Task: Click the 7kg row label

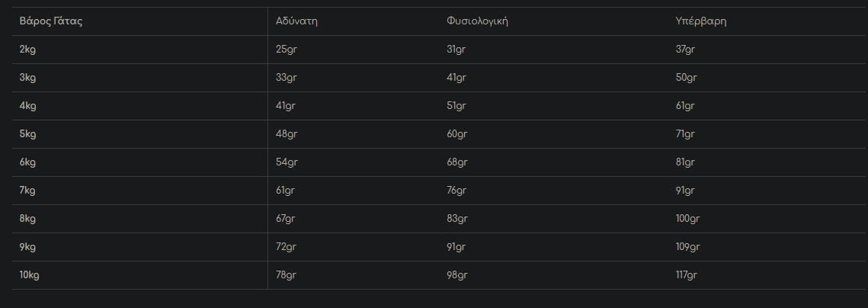Action: [28, 191]
